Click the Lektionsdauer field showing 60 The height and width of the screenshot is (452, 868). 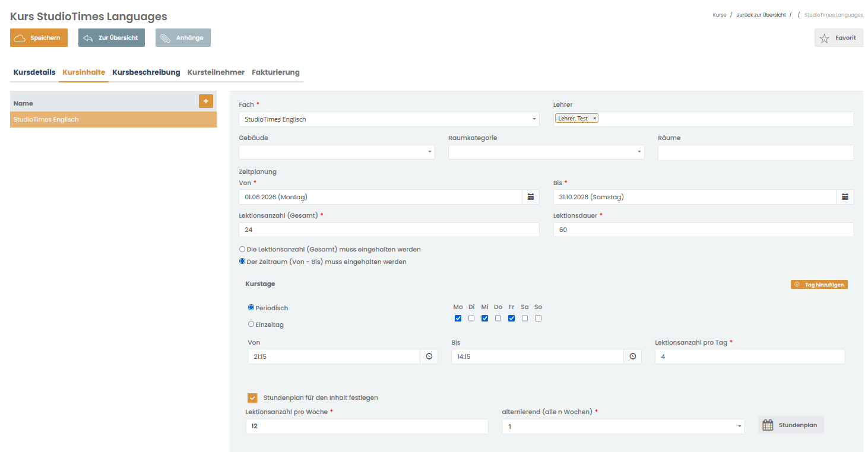pos(704,230)
